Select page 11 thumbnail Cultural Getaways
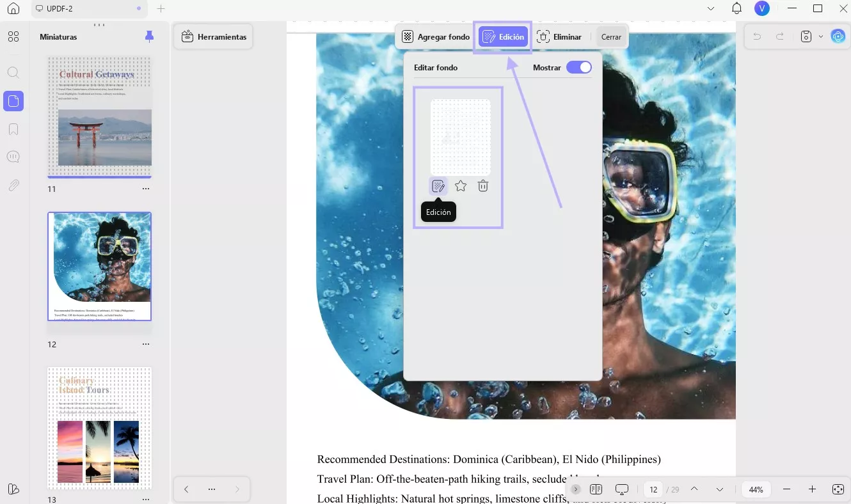This screenshot has height=504, width=851. pyautogui.click(x=99, y=116)
